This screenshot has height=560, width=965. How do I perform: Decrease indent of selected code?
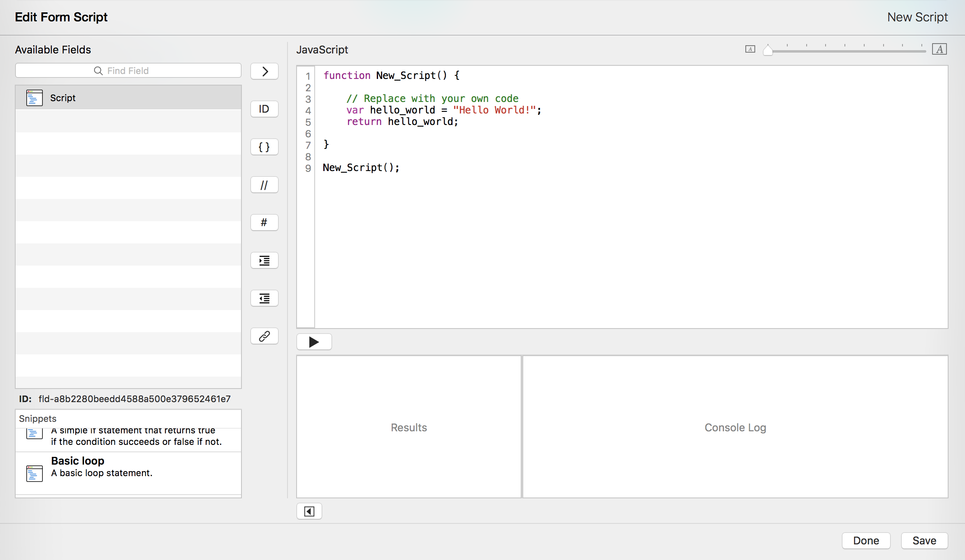point(264,299)
